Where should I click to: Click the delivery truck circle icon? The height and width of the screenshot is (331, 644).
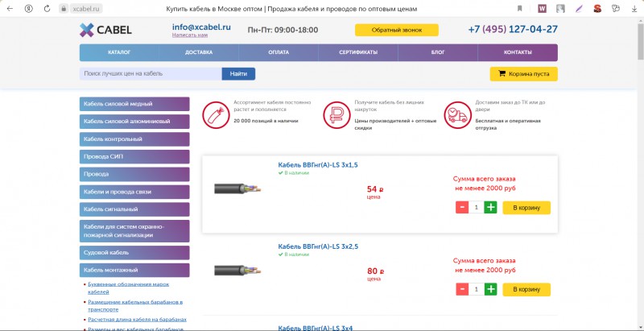pos(457,115)
